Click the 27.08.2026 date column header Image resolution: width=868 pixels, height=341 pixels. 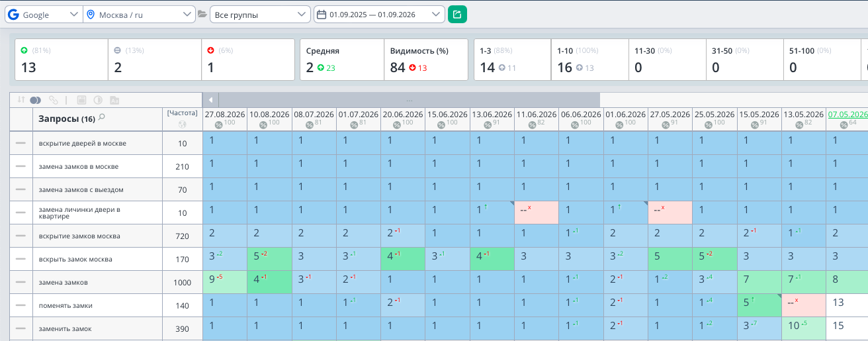point(225,114)
